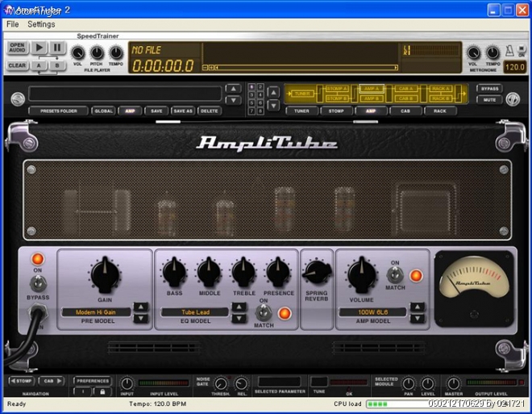Open the Modern Hi Gain pre model dropdown
This screenshot has height=414, width=532.
point(96,312)
